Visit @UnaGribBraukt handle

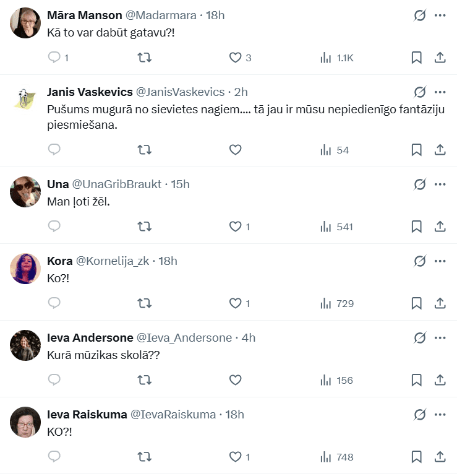click(117, 184)
